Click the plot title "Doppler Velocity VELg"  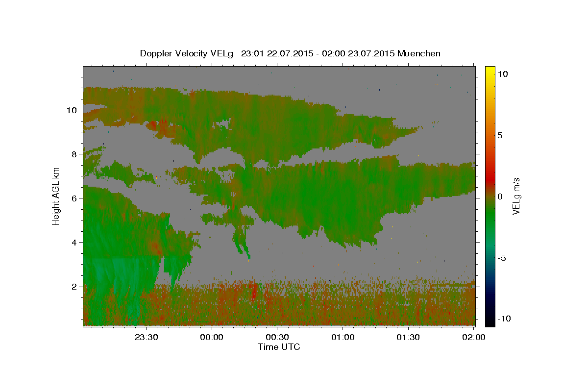[187, 53]
